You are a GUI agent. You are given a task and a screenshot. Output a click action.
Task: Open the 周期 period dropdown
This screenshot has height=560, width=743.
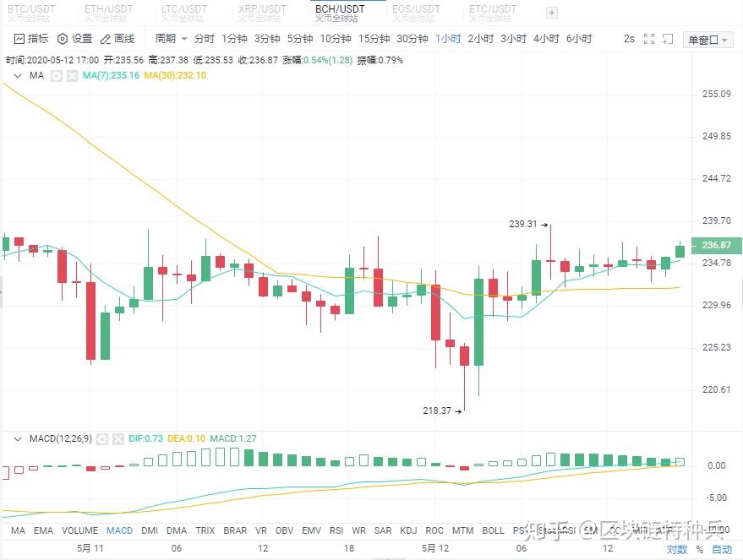(x=171, y=39)
